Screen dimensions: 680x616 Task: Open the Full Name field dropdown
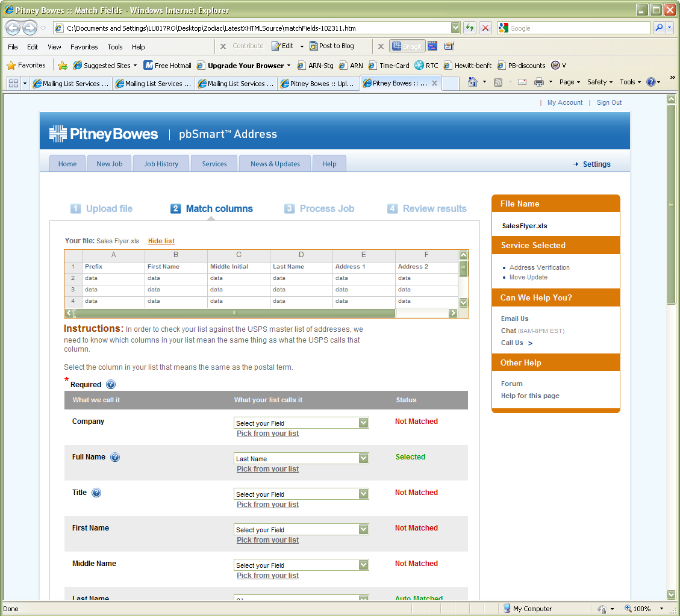(363, 459)
